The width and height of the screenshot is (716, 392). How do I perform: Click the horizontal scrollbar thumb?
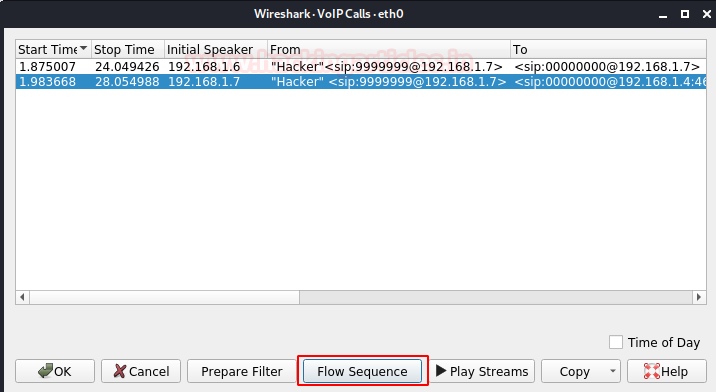click(496, 297)
